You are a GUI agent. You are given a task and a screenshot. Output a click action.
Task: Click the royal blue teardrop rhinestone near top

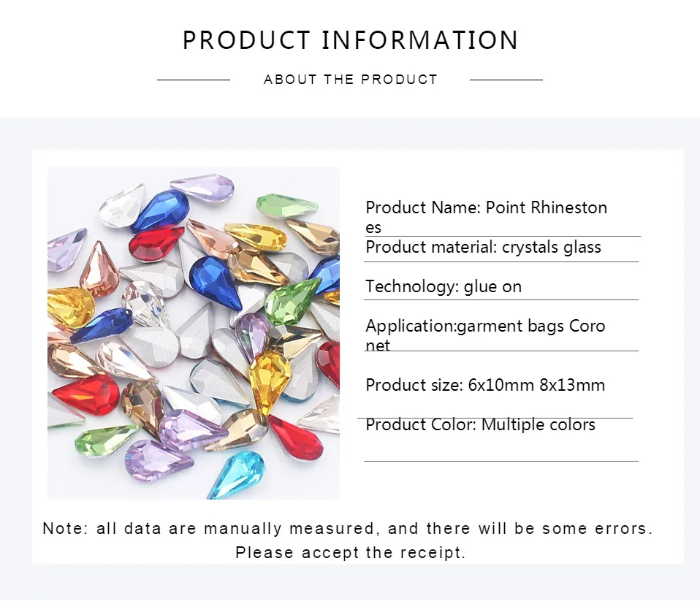tap(160, 210)
